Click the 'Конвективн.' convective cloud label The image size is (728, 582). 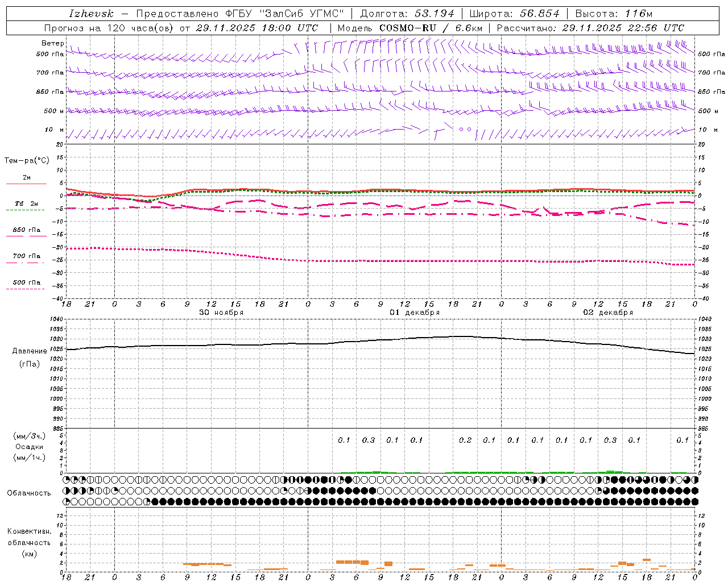[30, 531]
